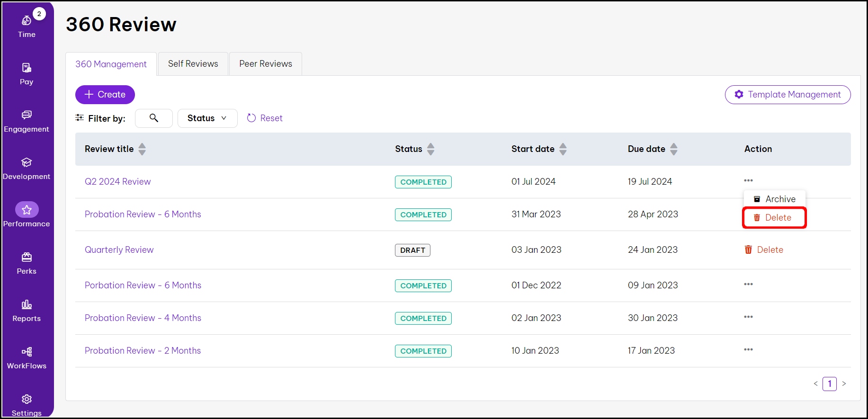Open the Pay sidebar icon

(x=27, y=73)
